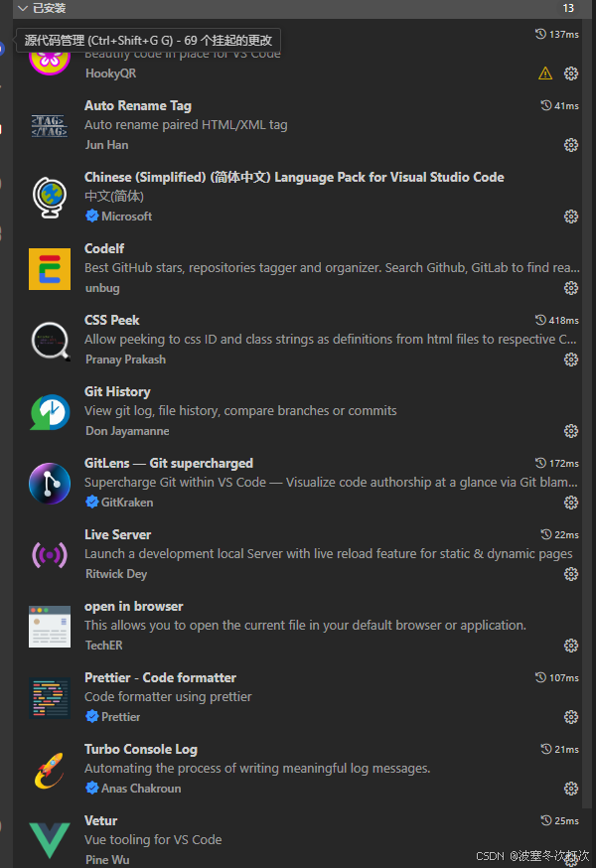Viewport: 596px width, 868px height.
Task: Open manage gear for Prettier
Action: click(571, 717)
